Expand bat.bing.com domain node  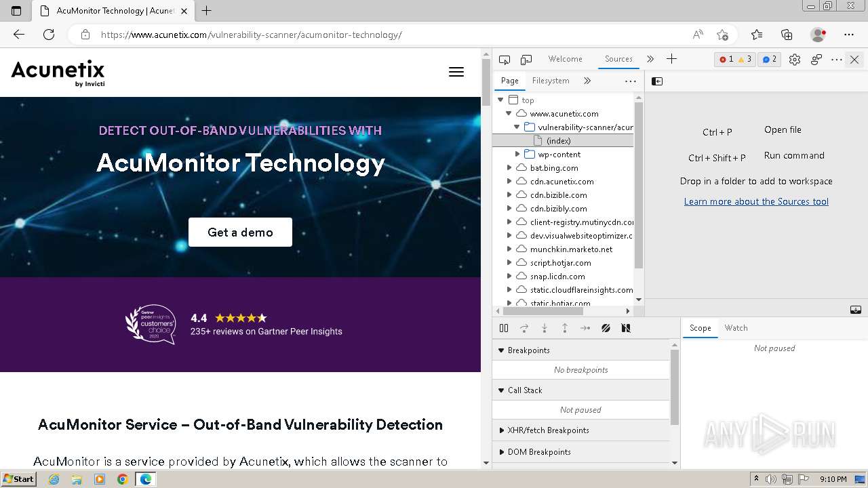pyautogui.click(x=509, y=168)
